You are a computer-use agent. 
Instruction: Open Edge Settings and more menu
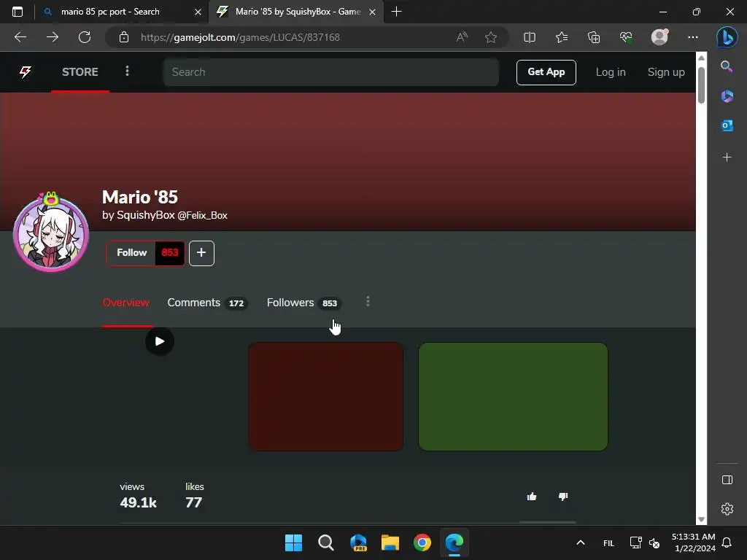[x=693, y=37]
